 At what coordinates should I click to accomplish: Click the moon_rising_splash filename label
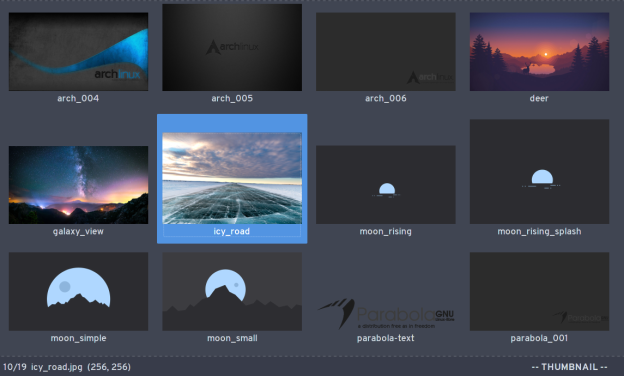click(539, 232)
